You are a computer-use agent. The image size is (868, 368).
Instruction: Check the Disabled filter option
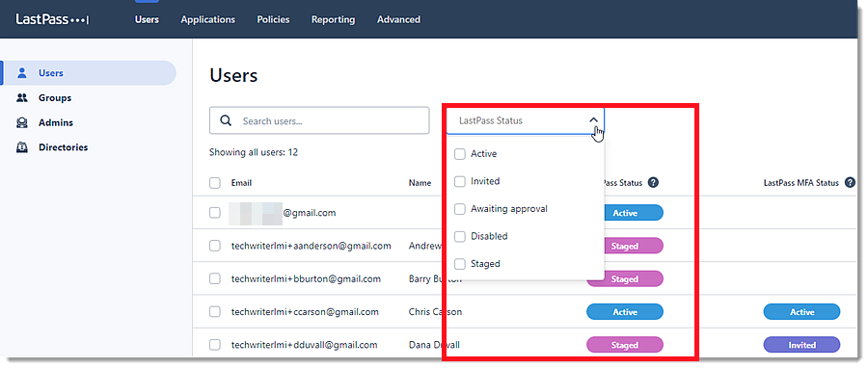[x=459, y=236]
